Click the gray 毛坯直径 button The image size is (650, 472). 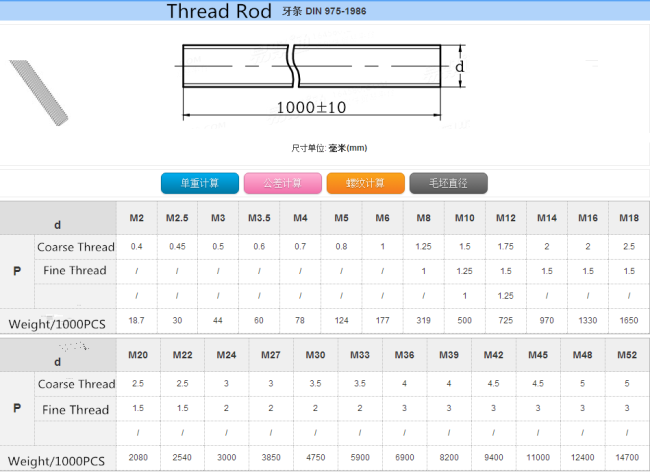tap(449, 183)
